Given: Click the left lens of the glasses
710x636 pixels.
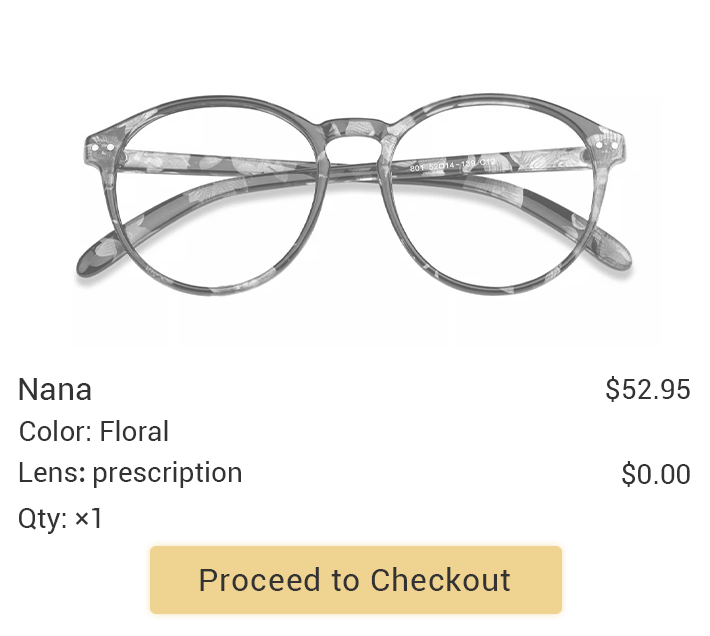Looking at the screenshot, I should pyautogui.click(x=216, y=197).
